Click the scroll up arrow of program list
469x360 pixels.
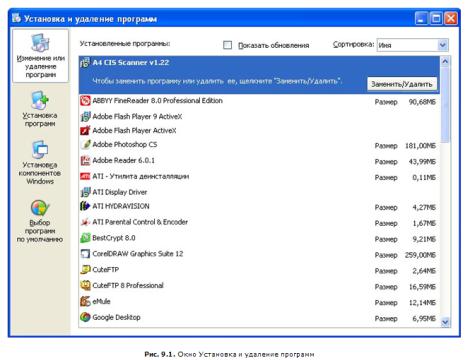tap(445, 61)
